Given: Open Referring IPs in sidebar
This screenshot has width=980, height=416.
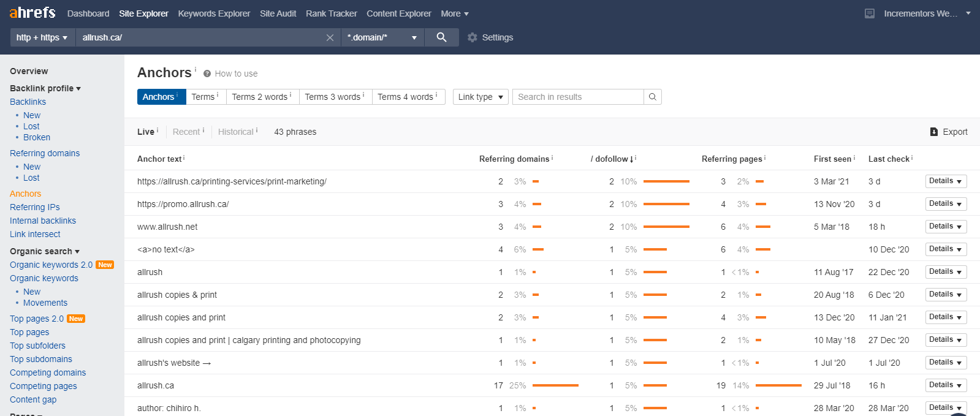Looking at the screenshot, I should [35, 207].
